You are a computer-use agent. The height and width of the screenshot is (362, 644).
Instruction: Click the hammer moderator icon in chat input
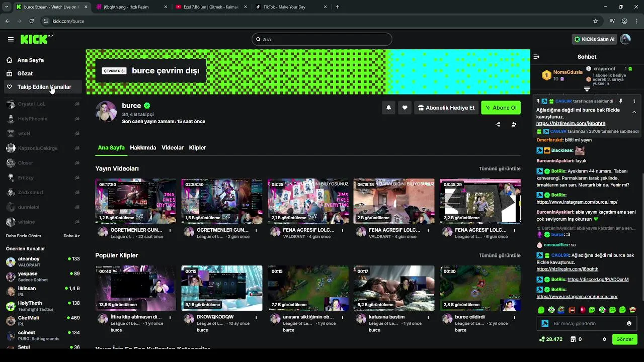544,323
